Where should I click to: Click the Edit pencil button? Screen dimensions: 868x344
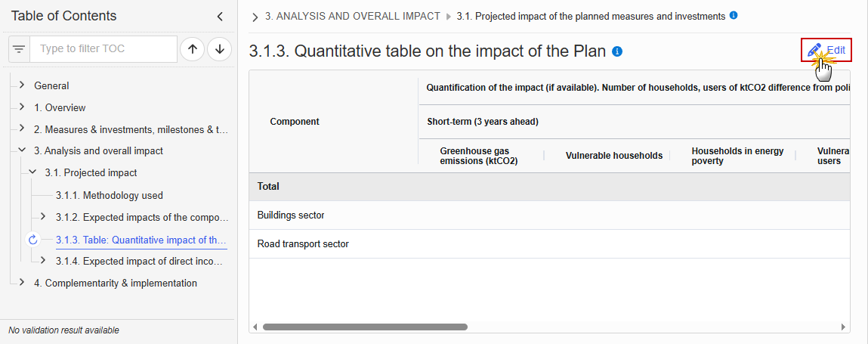826,50
